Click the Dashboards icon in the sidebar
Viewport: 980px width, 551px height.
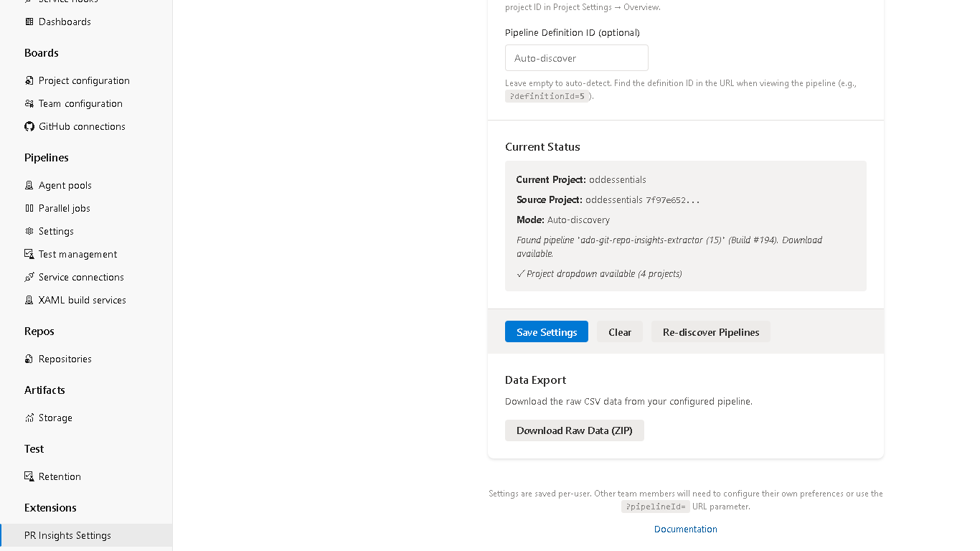tap(29, 22)
